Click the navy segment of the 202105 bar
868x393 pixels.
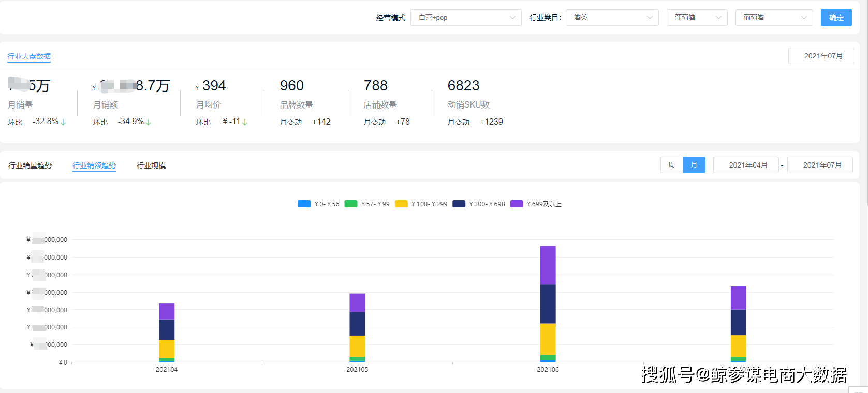(x=357, y=324)
